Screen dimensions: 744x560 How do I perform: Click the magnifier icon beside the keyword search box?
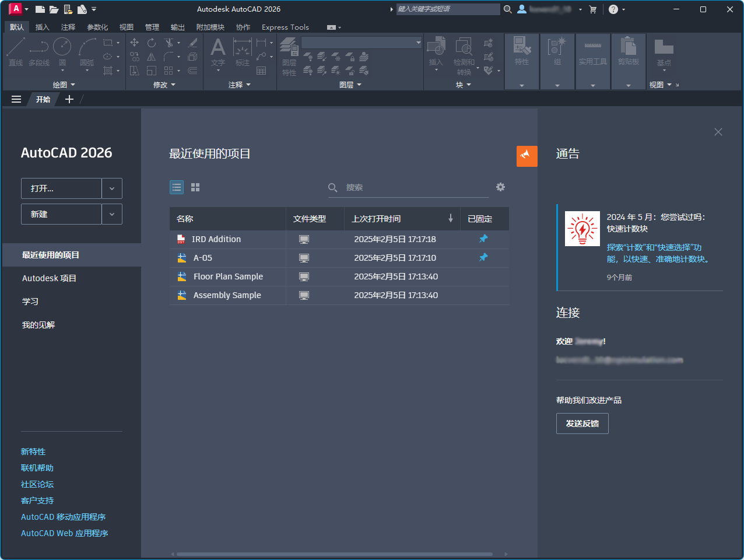coord(508,9)
